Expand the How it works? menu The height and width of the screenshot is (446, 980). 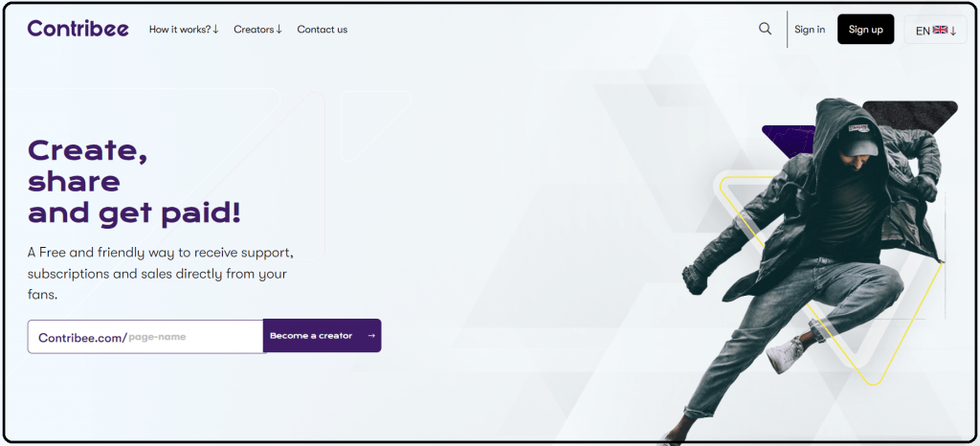[184, 30]
